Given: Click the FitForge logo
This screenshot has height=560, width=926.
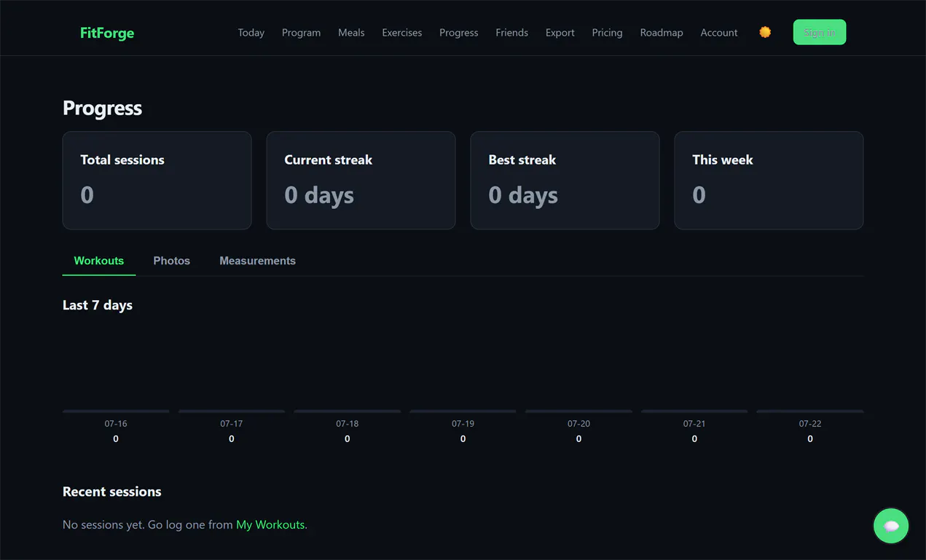Looking at the screenshot, I should click(107, 33).
